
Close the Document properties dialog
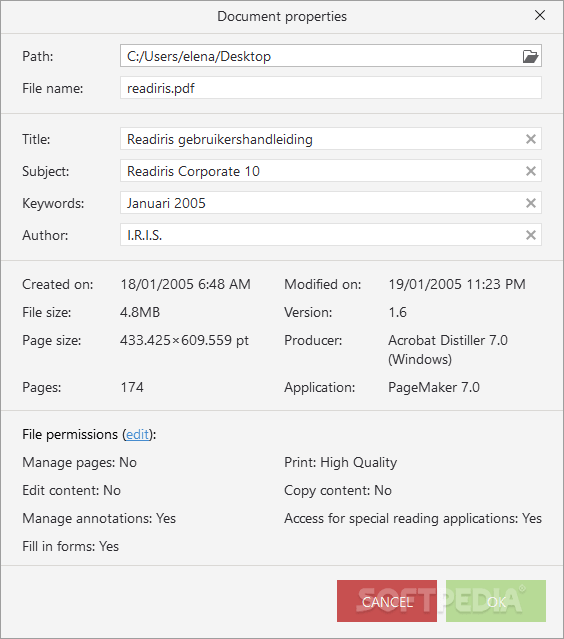point(540,15)
